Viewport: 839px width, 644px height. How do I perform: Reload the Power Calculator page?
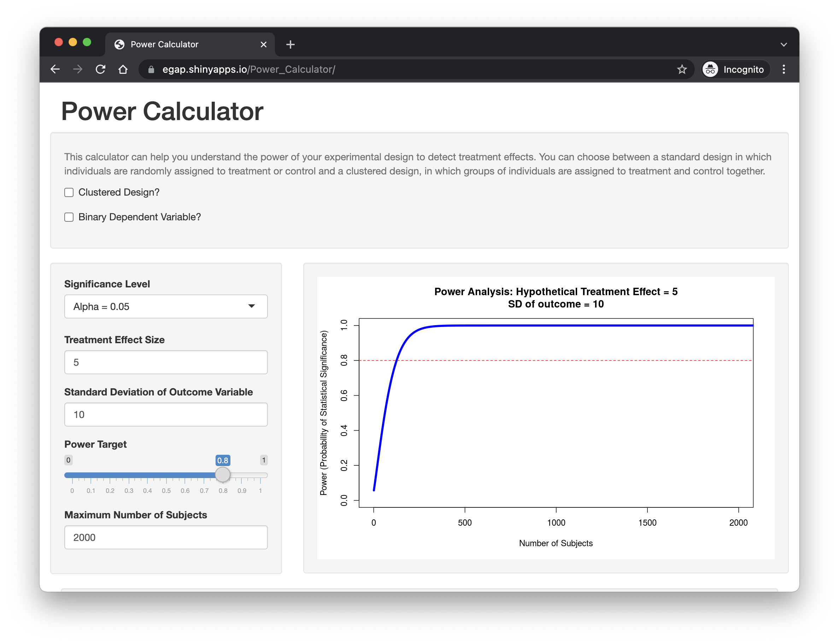tap(100, 70)
